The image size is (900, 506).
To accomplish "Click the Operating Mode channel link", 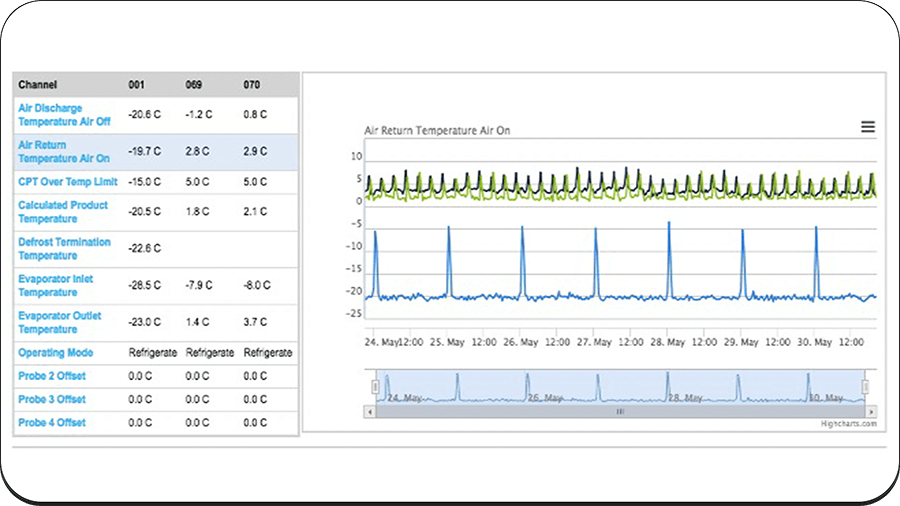I will tap(56, 353).
